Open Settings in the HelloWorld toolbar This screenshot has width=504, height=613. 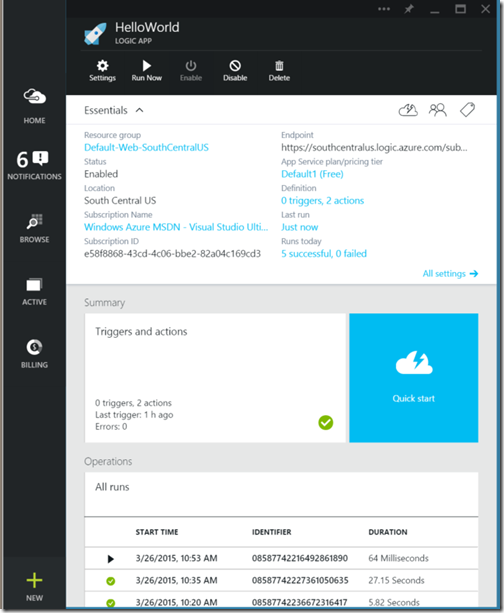click(x=102, y=71)
